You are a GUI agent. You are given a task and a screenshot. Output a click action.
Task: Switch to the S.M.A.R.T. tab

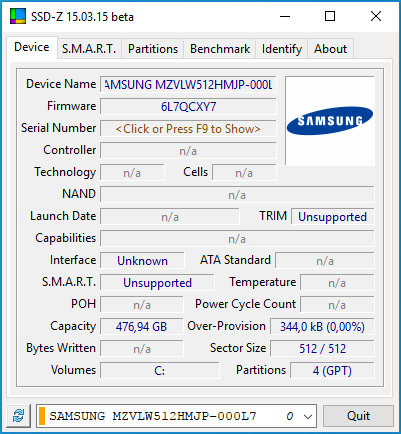(x=89, y=49)
